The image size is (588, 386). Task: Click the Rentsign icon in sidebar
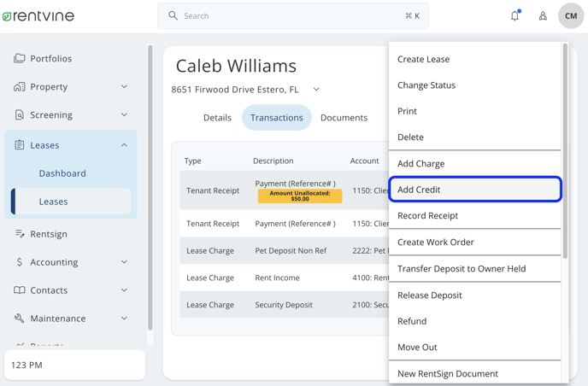pyautogui.click(x=20, y=234)
